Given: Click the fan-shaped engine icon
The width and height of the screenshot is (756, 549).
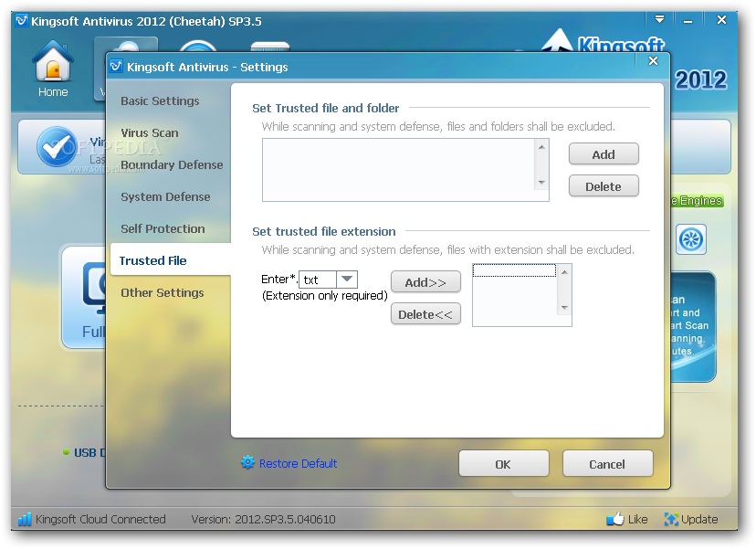Looking at the screenshot, I should click(x=691, y=239).
